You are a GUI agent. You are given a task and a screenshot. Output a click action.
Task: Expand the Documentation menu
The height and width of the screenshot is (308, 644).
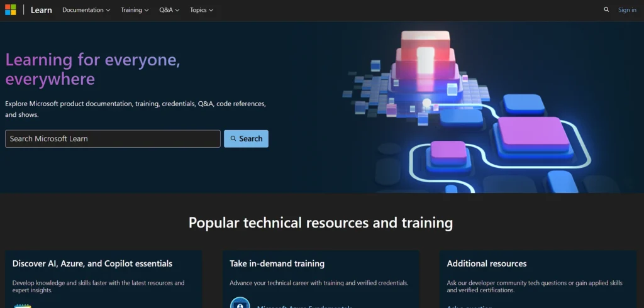pyautogui.click(x=86, y=10)
